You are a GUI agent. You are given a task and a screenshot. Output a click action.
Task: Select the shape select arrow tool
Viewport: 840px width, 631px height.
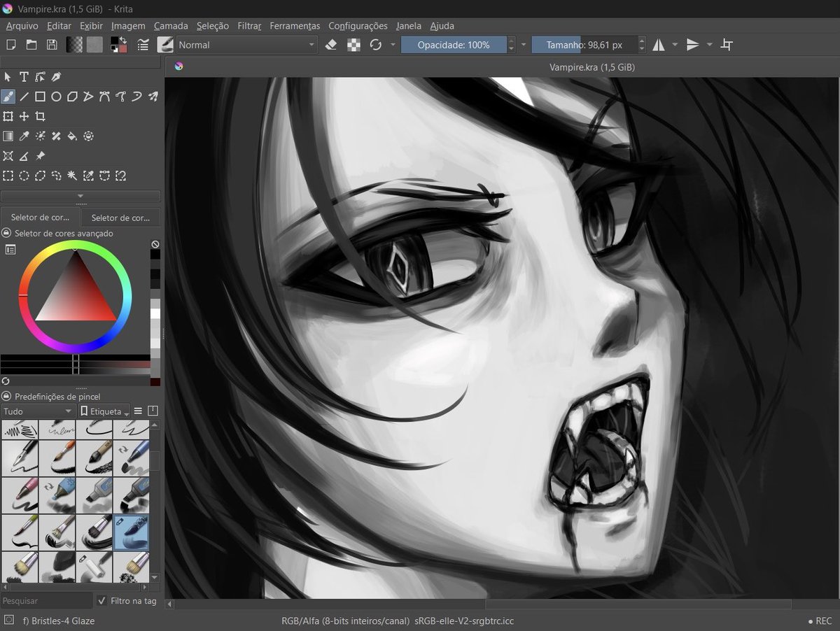8,77
